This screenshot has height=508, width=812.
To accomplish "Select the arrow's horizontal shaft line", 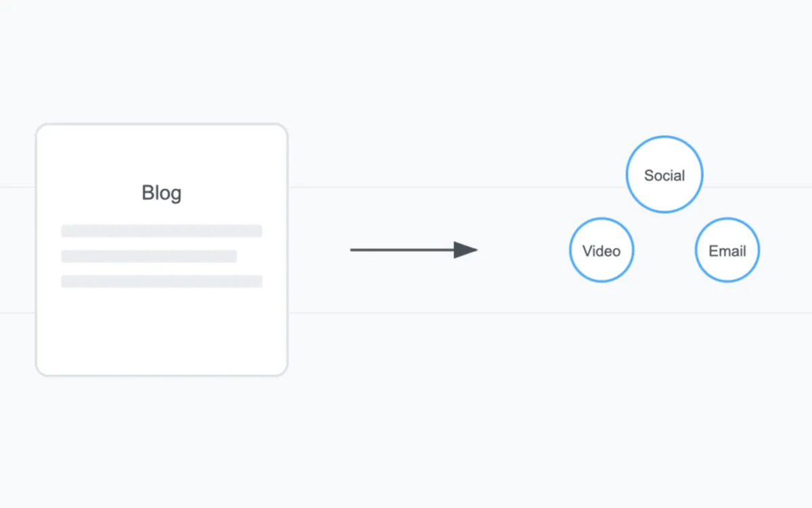I will [x=399, y=250].
